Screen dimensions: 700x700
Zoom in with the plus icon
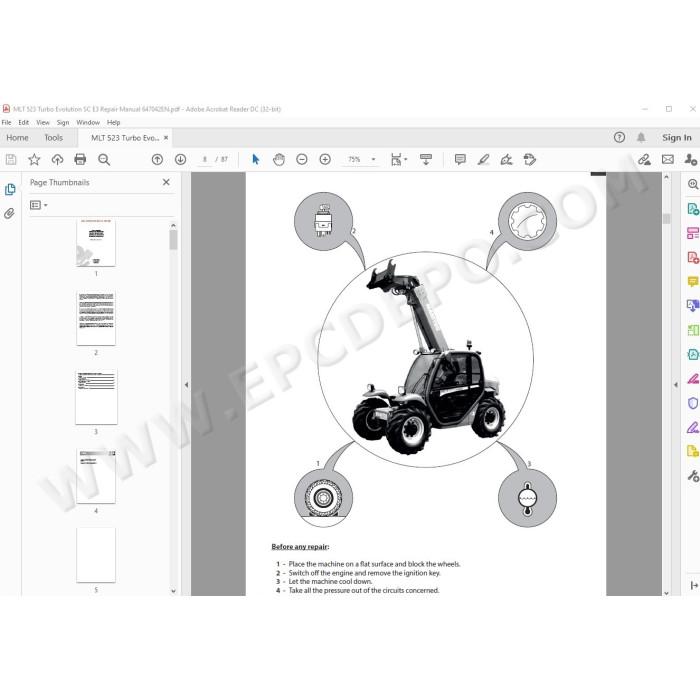pyautogui.click(x=325, y=159)
